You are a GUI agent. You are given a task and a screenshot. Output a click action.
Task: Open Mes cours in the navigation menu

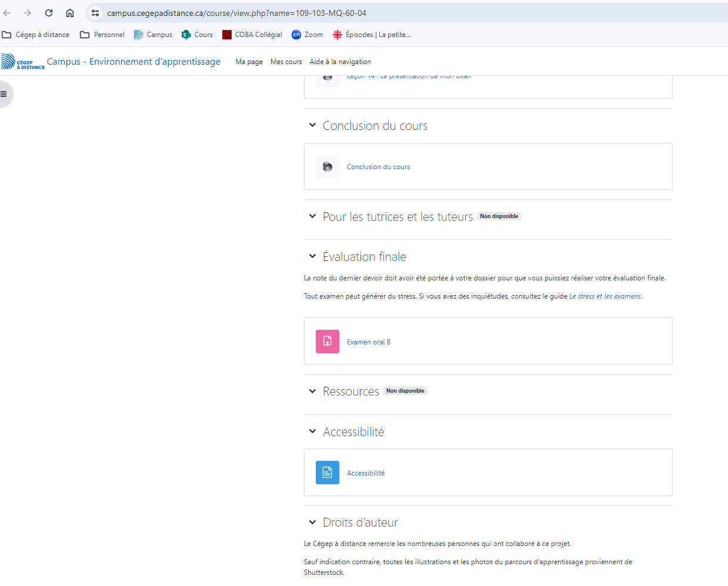[286, 62]
